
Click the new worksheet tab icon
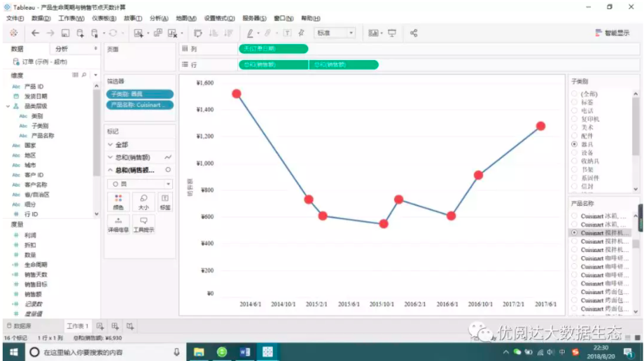(x=100, y=326)
